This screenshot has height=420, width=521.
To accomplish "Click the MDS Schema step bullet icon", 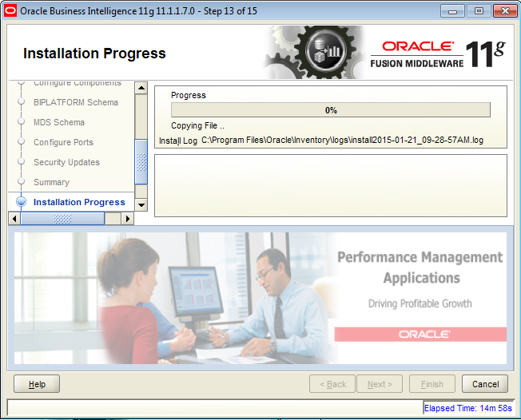I will [22, 121].
